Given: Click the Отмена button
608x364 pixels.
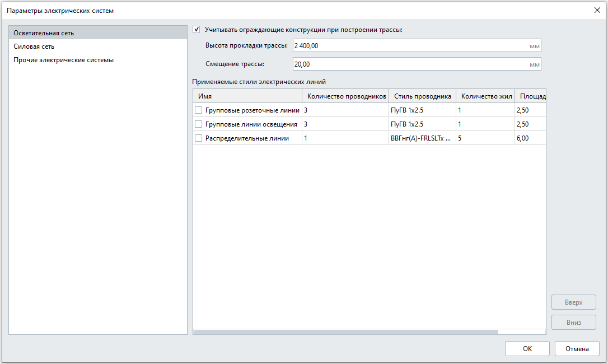Looking at the screenshot, I should tap(577, 348).
